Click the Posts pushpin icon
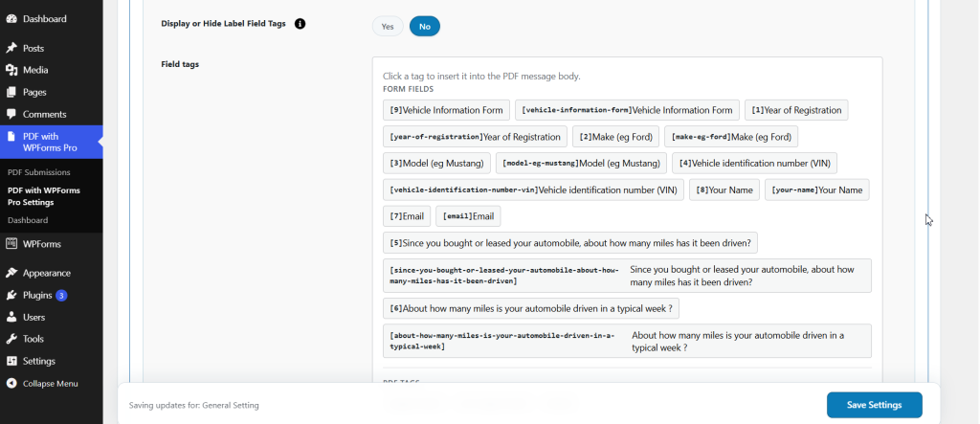This screenshot has height=424, width=980. pos(11,48)
